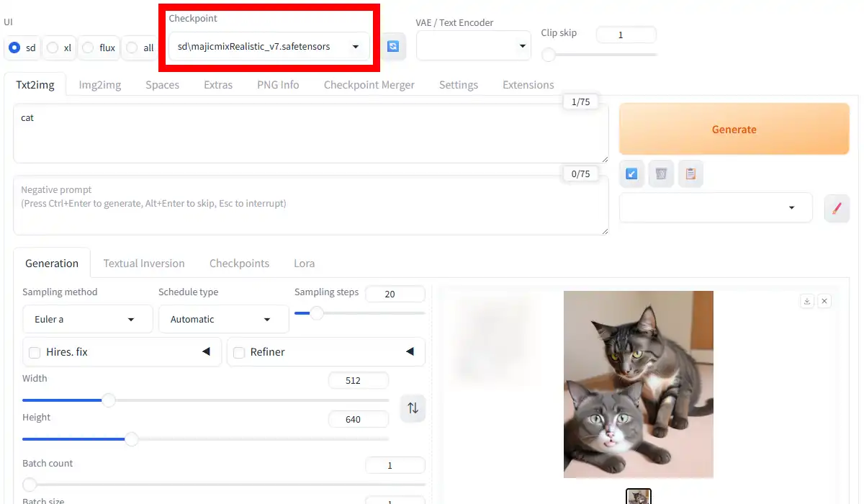This screenshot has width=864, height=504.
Task: Adjust the Clip skip slider
Action: [599, 54]
